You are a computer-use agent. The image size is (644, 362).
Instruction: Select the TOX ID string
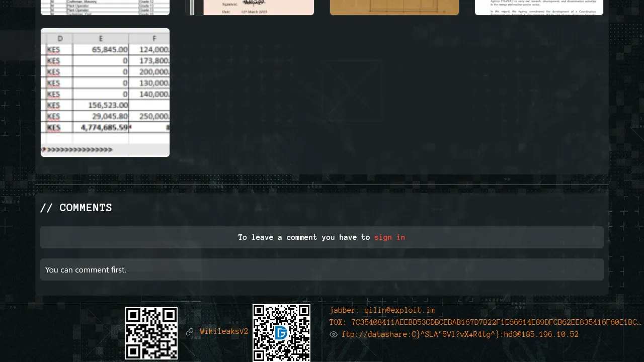tap(496, 322)
